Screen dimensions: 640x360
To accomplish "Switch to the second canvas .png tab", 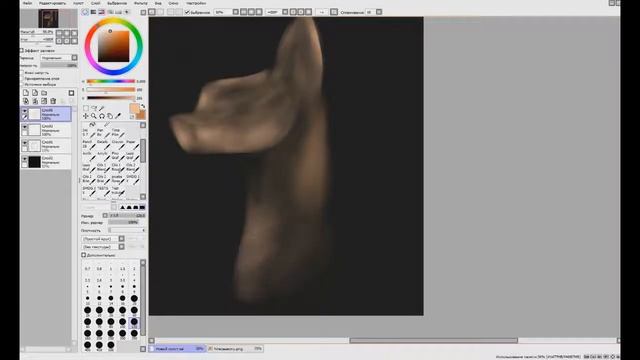I will point(235,349).
